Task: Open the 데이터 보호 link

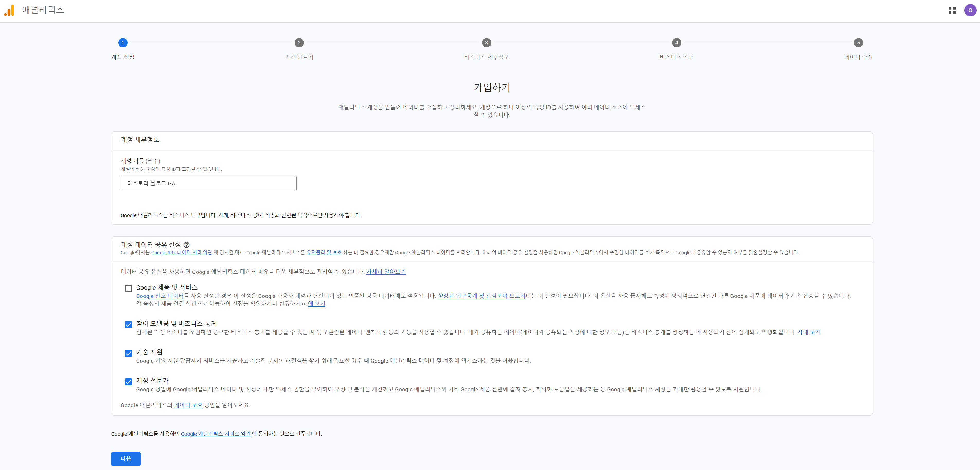Action: (x=188, y=405)
